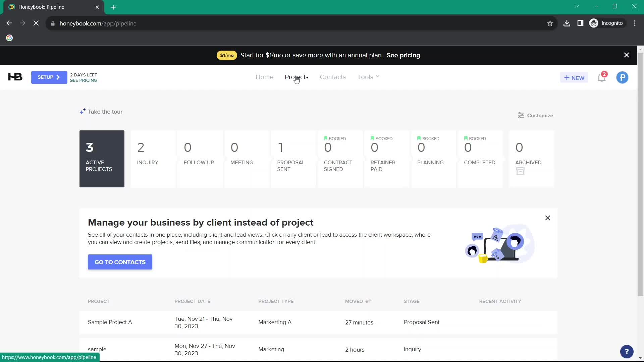Close the Manage your business card

coord(547,218)
